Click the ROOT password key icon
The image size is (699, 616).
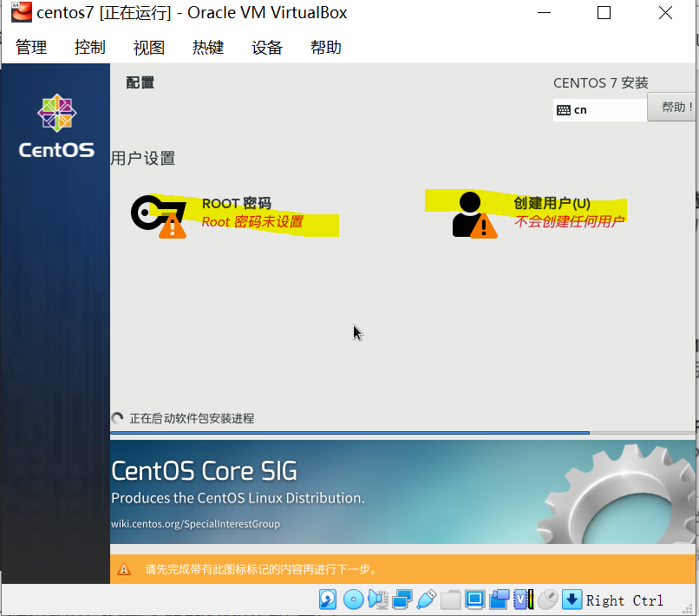pyautogui.click(x=159, y=216)
